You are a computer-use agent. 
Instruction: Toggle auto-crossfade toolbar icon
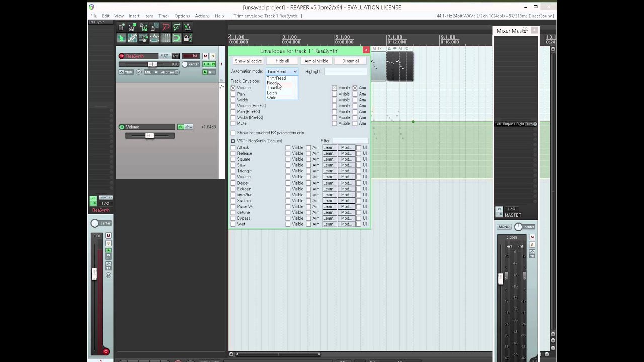(121, 38)
